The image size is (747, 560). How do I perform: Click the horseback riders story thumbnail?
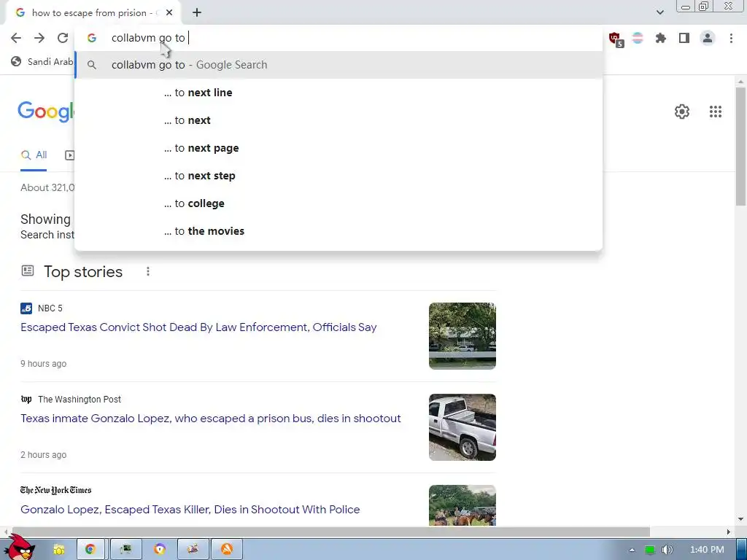462,505
